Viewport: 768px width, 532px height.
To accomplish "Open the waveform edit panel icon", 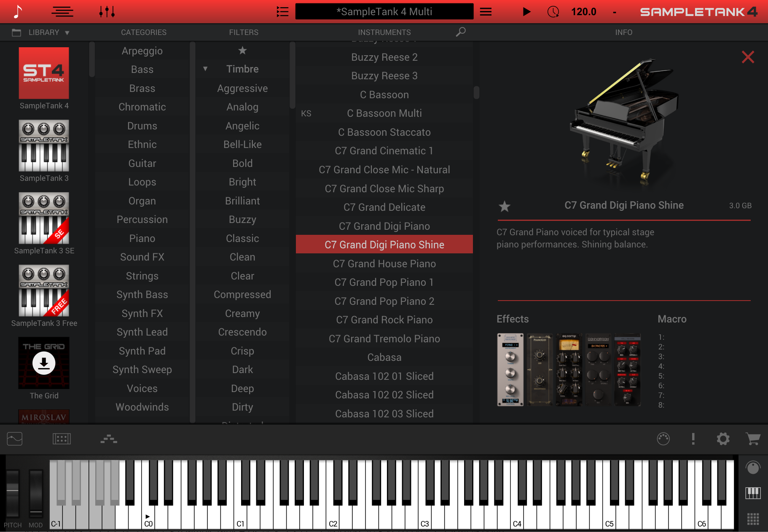I will coord(15,439).
